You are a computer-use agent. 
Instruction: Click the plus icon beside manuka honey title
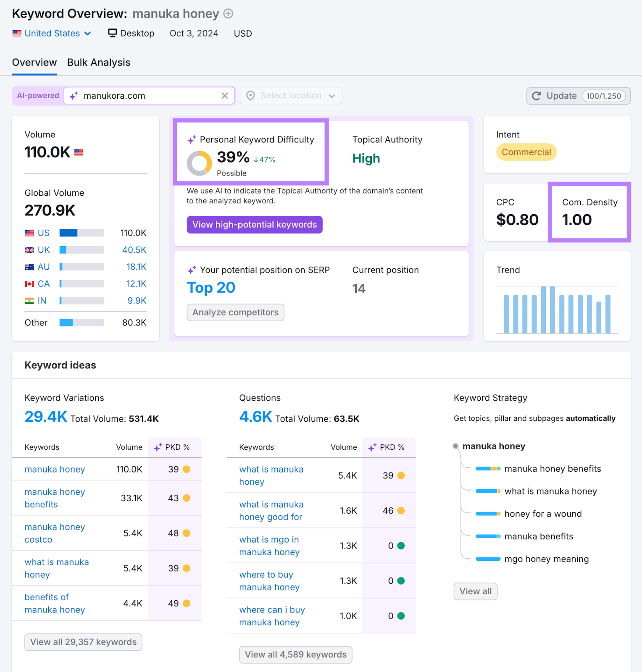pos(228,14)
